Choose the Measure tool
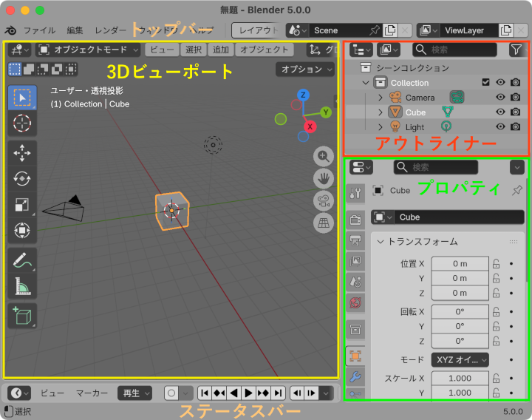The image size is (532, 420). pos(22,286)
